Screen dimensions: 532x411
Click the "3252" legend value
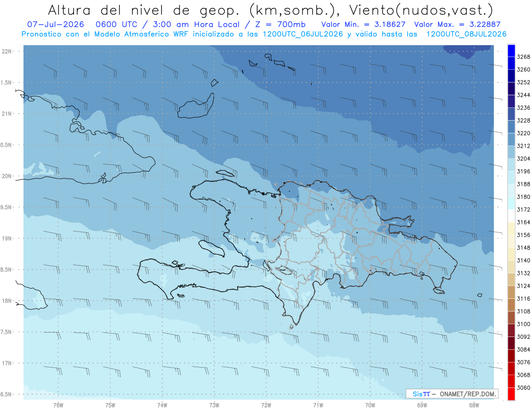pos(524,82)
